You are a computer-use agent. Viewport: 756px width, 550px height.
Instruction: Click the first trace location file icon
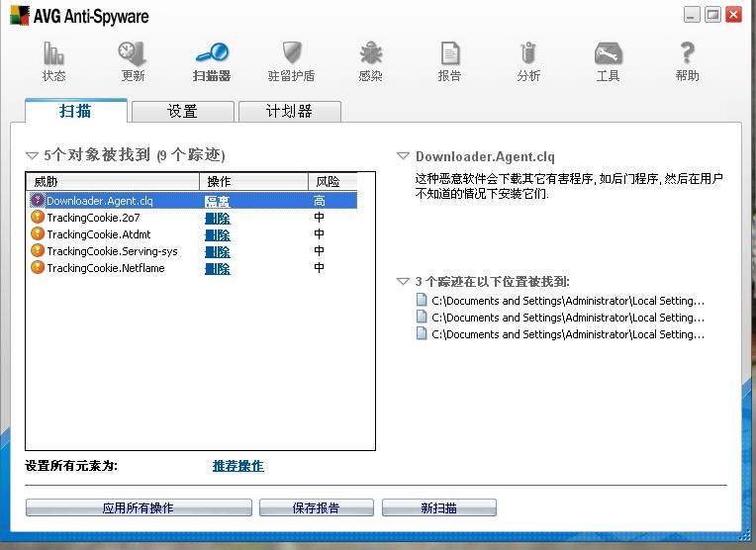click(422, 300)
